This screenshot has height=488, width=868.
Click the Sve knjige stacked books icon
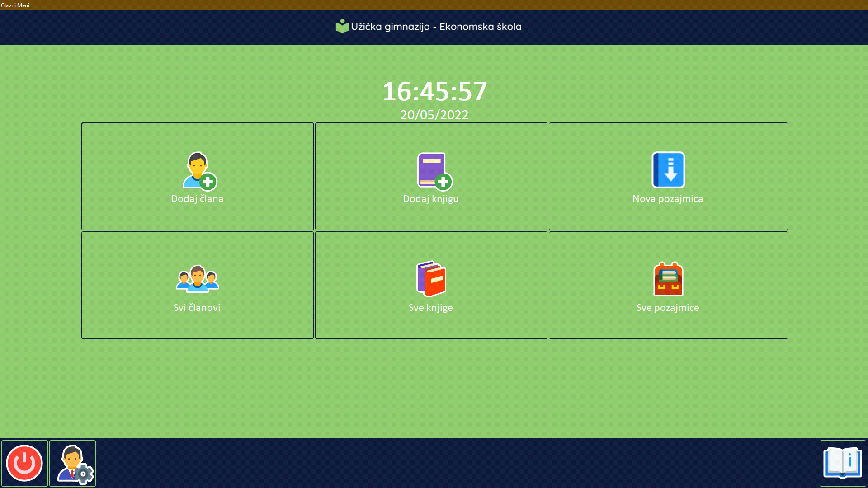tap(431, 279)
